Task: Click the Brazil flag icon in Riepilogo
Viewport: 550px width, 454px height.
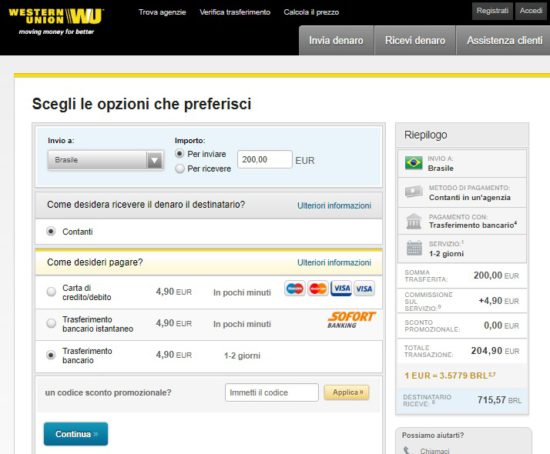Action: (x=414, y=163)
